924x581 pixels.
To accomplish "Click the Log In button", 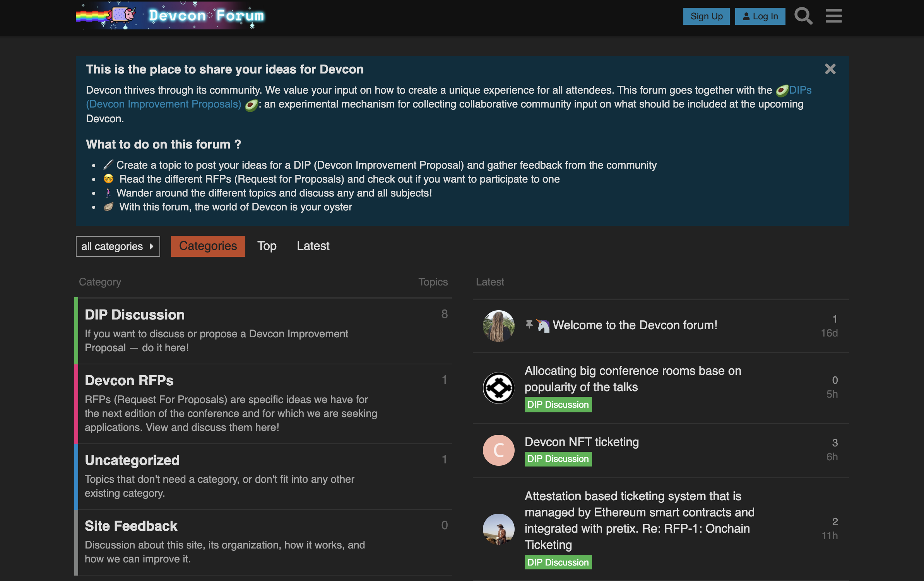I will 760,16.
